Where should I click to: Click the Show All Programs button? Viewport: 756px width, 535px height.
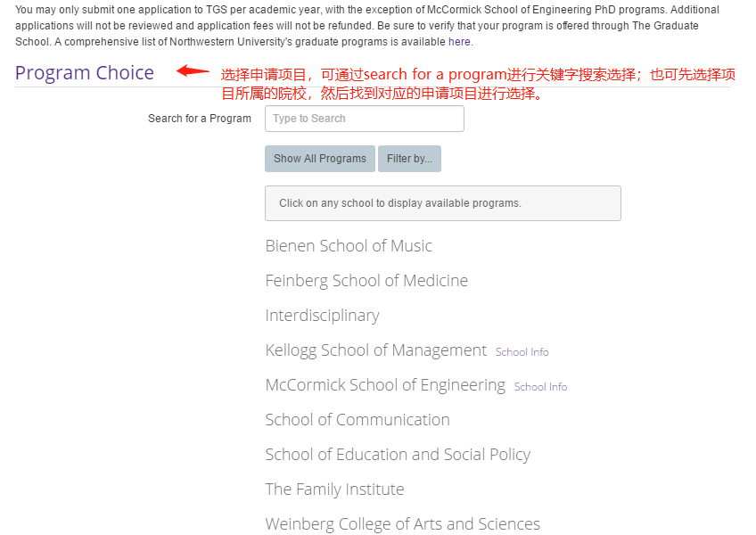point(319,158)
